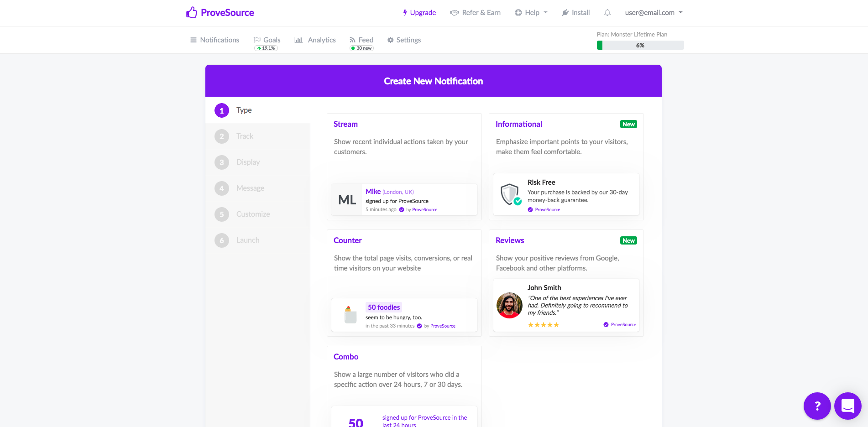Viewport: 868px width, 427px height.
Task: Click the ProveSource thumbs-up logo icon
Action: [x=192, y=12]
